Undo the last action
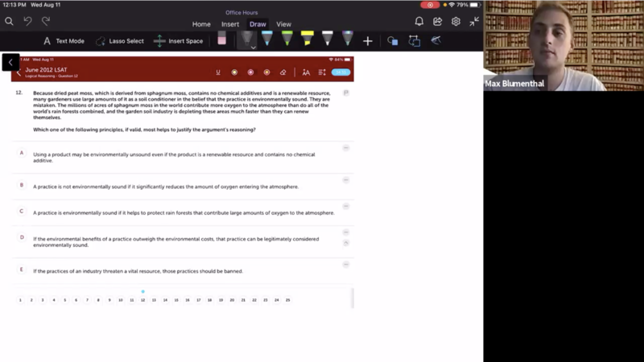644x362 pixels. tap(27, 22)
